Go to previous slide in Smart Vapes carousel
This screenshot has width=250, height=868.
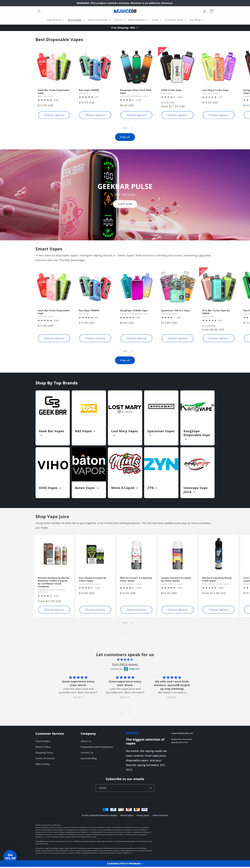[x=118, y=351]
